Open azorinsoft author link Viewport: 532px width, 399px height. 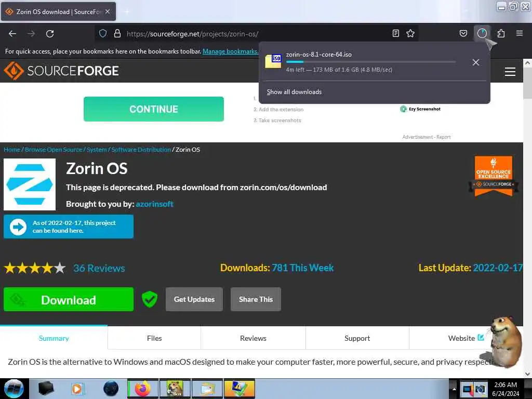click(155, 204)
